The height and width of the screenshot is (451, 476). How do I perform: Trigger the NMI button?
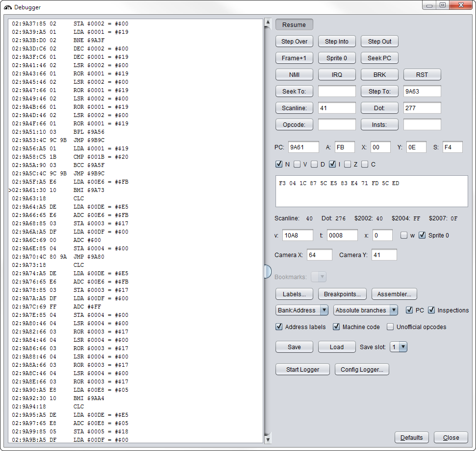pyautogui.click(x=294, y=75)
